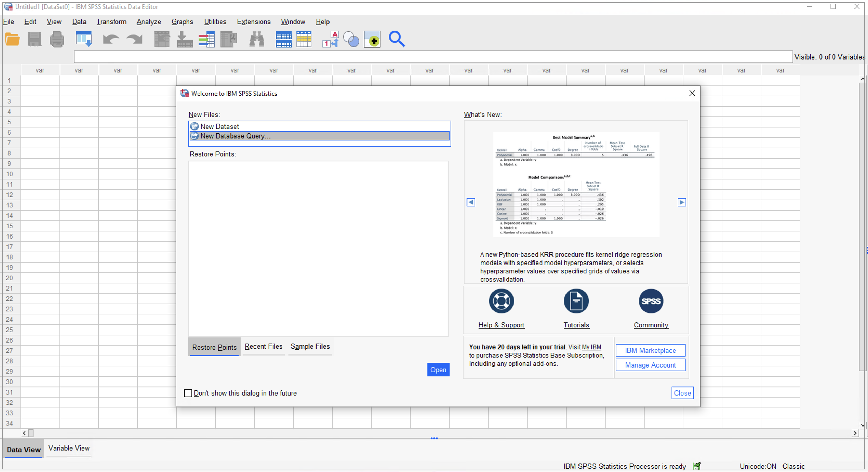Click the horizontal scrollbar left arrow

pos(24,433)
